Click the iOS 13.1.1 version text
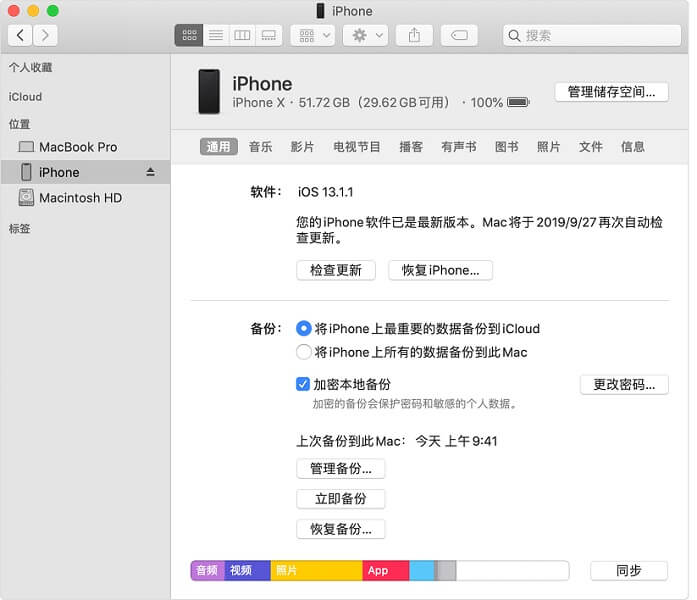 pyautogui.click(x=325, y=192)
